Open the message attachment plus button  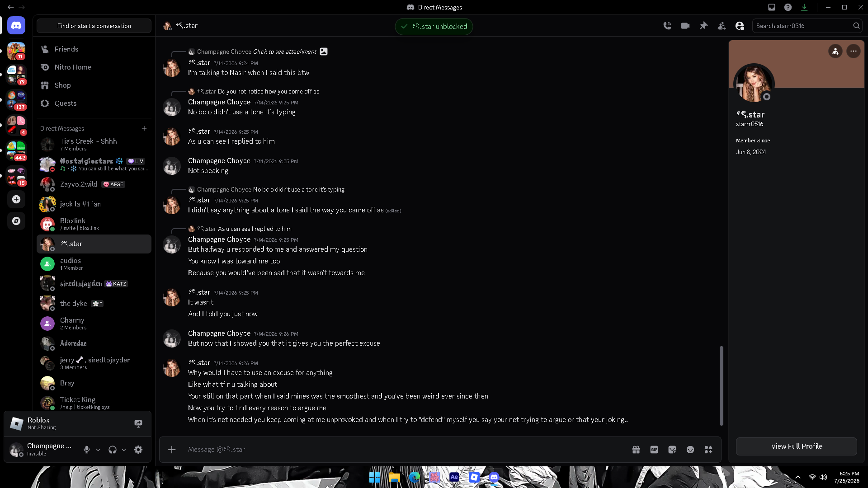point(172,450)
